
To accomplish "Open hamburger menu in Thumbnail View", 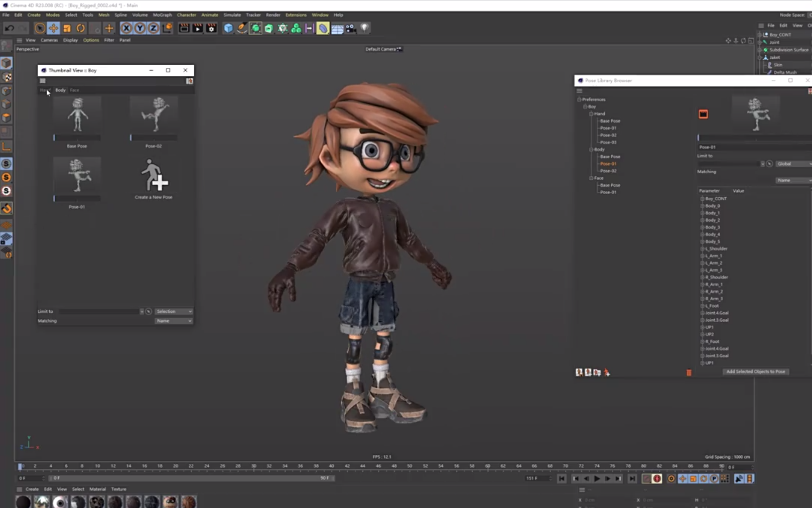I will (x=43, y=81).
